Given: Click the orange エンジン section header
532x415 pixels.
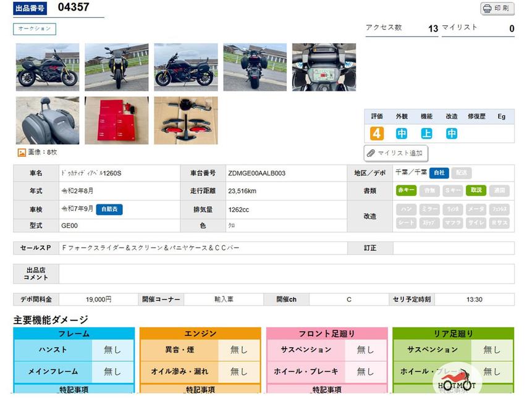Looking at the screenshot, I should 200,333.
